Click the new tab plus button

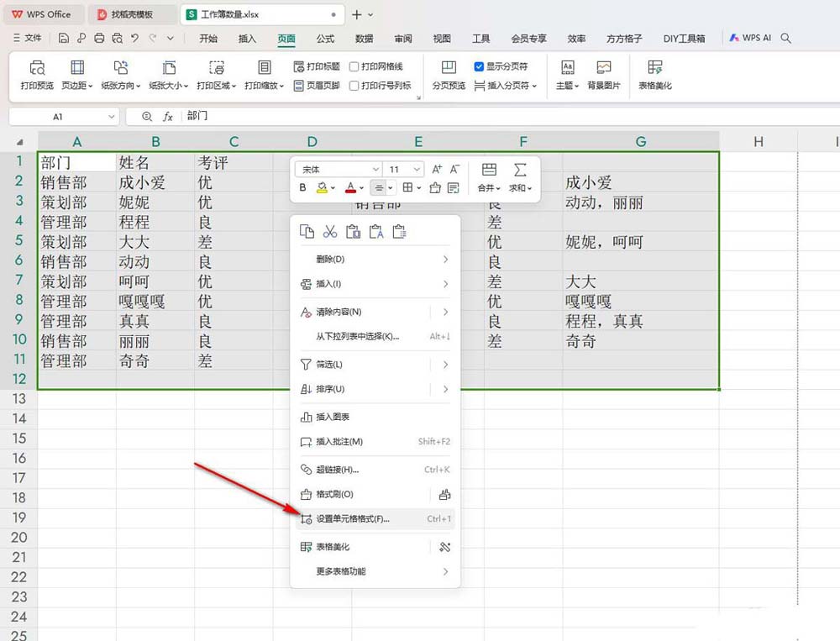tap(356, 14)
